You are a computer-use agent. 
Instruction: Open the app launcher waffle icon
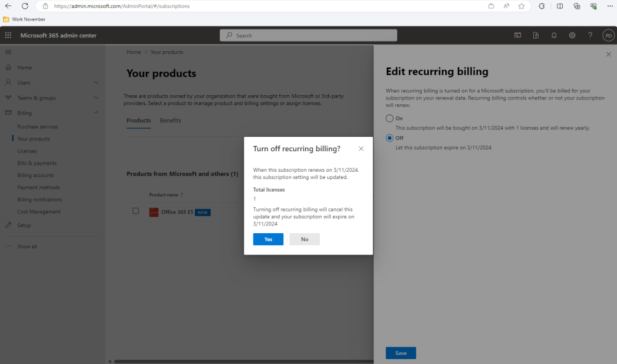(x=8, y=36)
